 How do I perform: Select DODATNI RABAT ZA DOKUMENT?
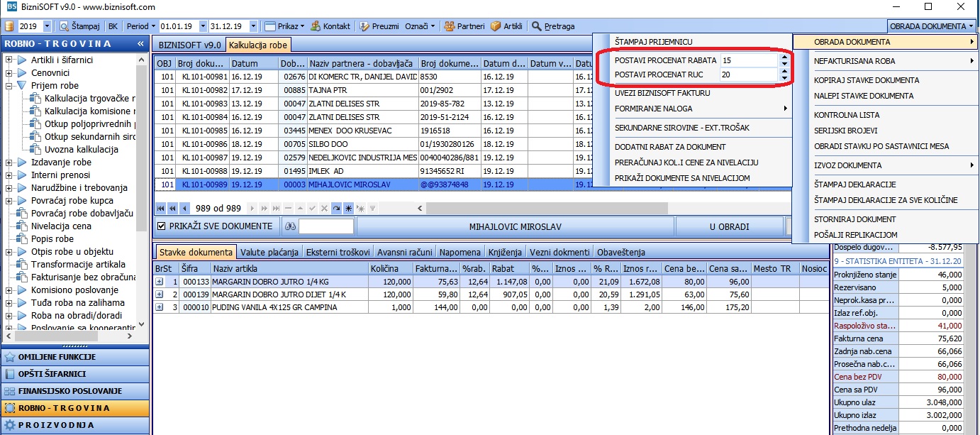click(670, 147)
